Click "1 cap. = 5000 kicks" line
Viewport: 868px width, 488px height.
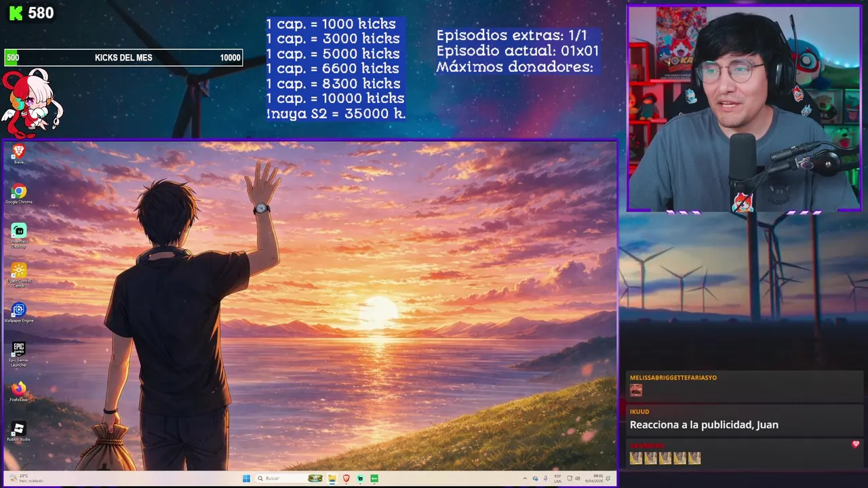point(333,54)
